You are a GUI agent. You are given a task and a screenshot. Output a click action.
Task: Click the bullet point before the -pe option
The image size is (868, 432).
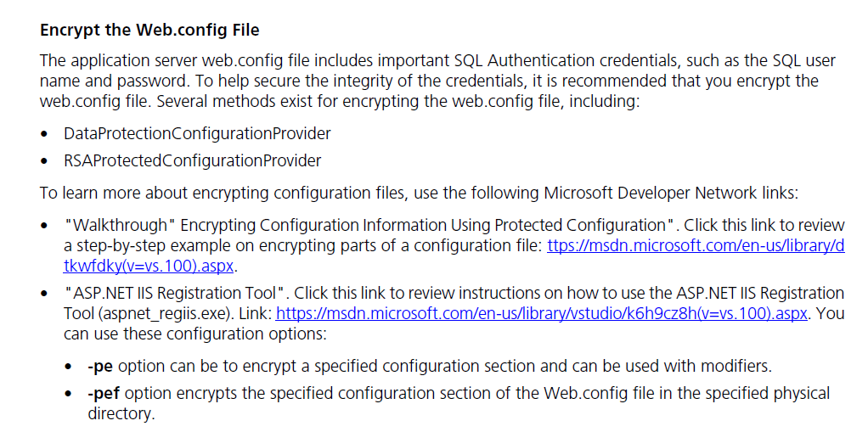click(68, 367)
